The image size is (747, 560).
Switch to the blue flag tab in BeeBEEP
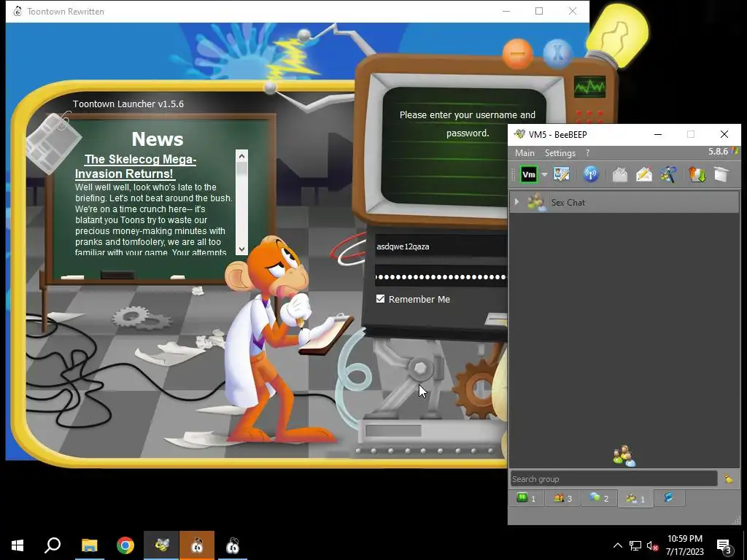(x=669, y=497)
